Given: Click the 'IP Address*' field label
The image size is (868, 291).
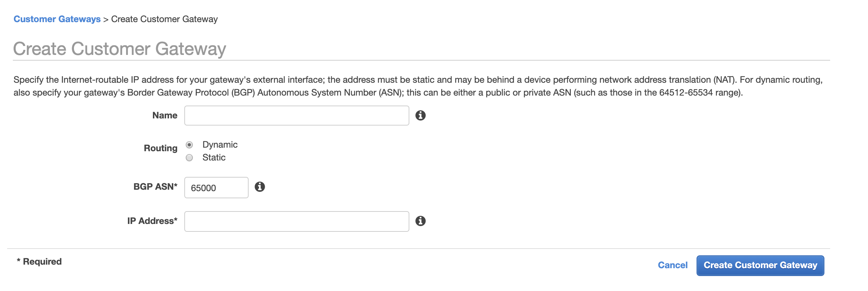Looking at the screenshot, I should click(x=153, y=221).
